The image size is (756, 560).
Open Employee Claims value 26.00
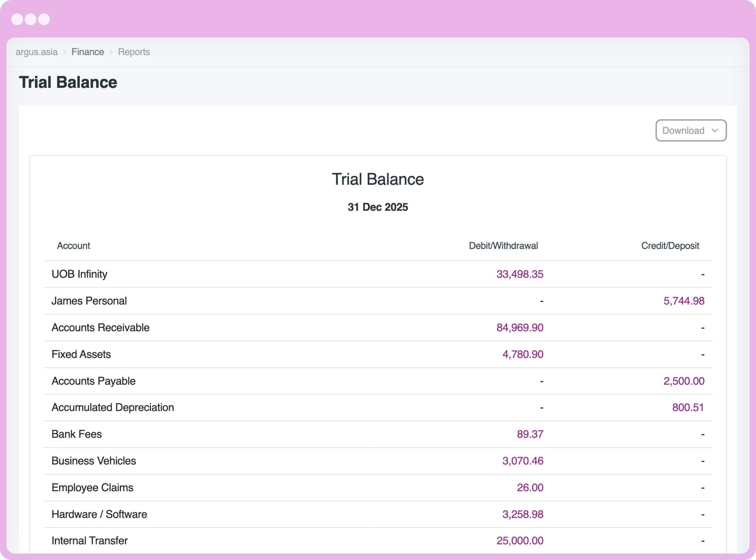pos(530,487)
